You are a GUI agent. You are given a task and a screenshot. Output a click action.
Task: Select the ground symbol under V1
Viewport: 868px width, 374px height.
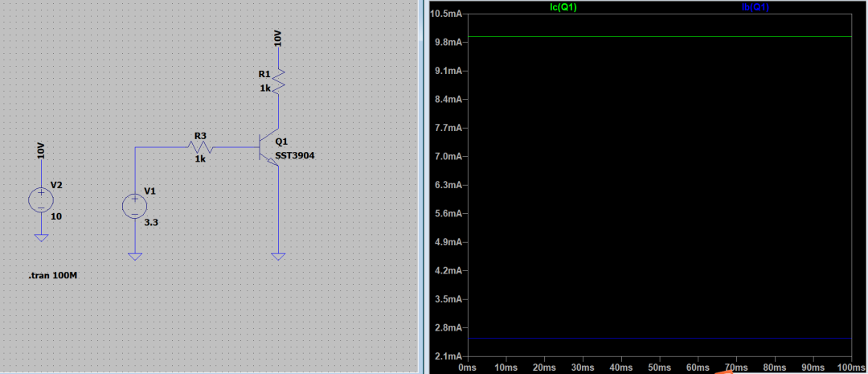(x=134, y=257)
